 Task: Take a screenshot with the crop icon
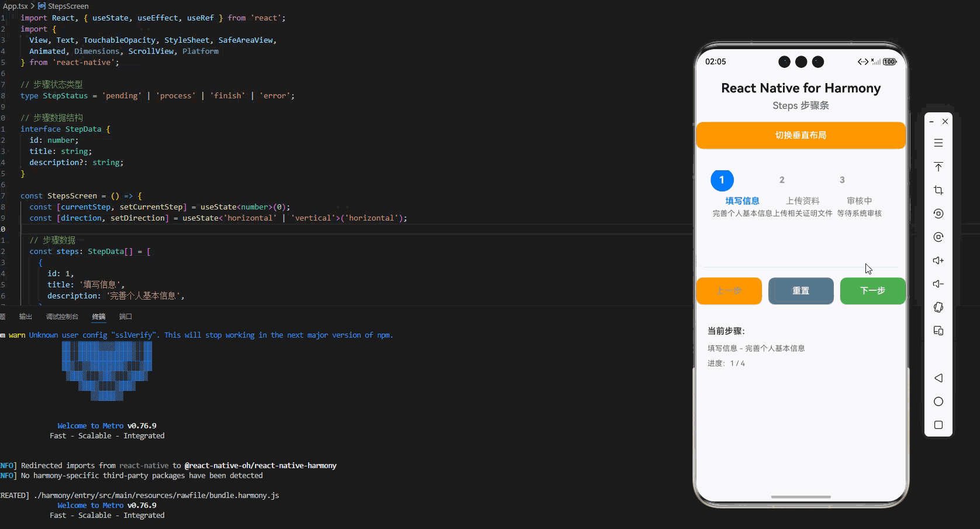938,190
